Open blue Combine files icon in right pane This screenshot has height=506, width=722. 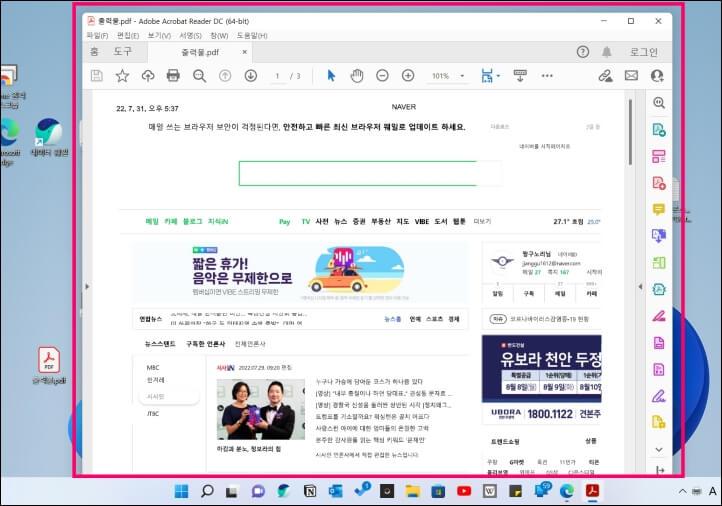[x=659, y=236]
